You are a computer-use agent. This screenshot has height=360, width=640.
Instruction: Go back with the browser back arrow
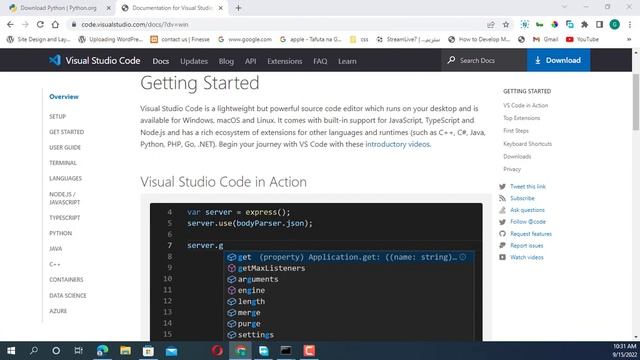(x=10, y=24)
